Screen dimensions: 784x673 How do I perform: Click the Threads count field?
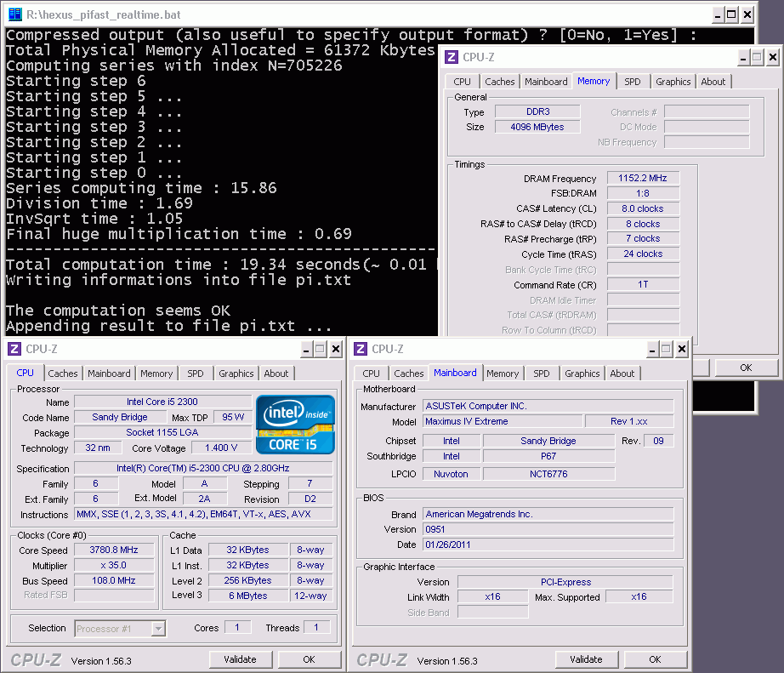316,627
